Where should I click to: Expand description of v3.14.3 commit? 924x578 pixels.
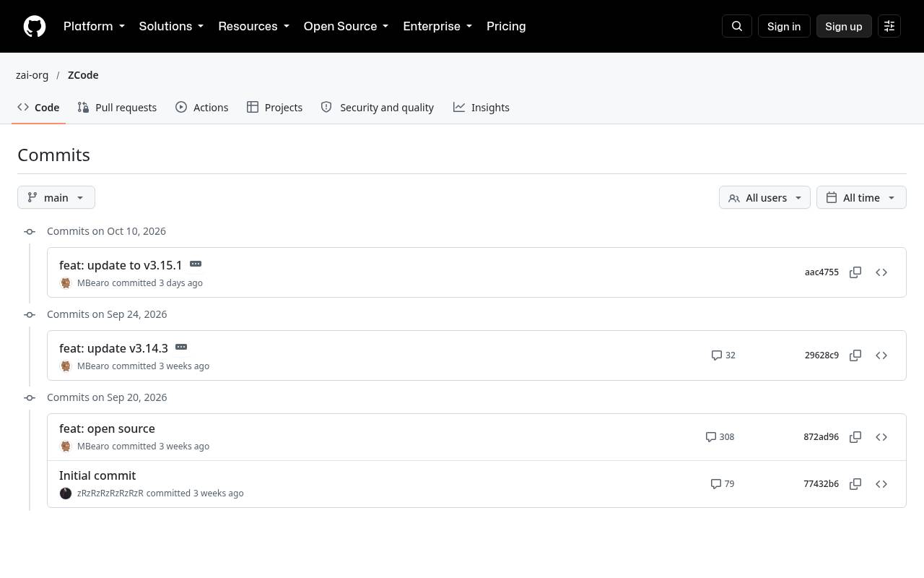[x=181, y=347]
